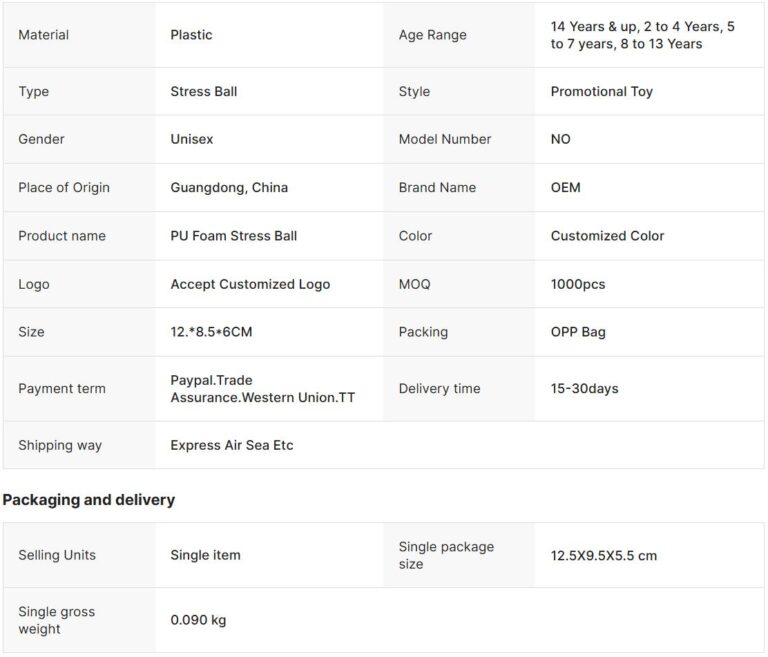Click the Payment term value cell

[x=262, y=389]
